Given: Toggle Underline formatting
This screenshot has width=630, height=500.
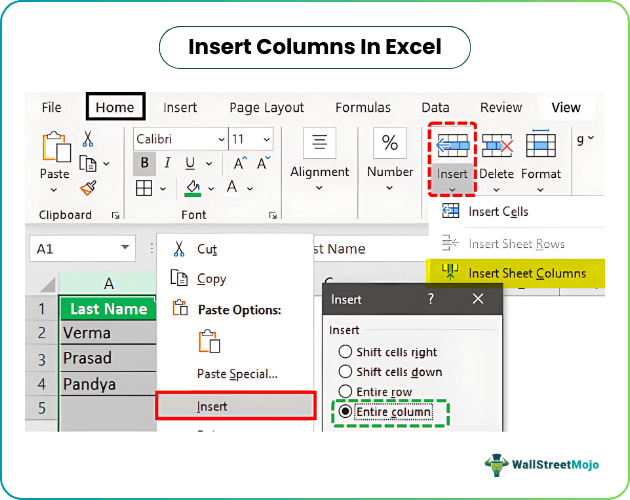Looking at the screenshot, I should (190, 163).
